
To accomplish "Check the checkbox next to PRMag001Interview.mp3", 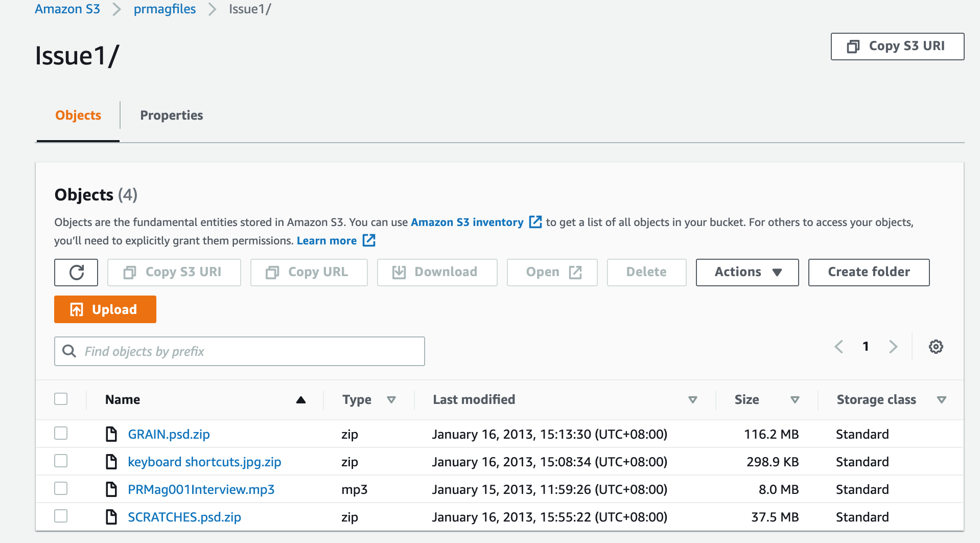I will point(60,488).
